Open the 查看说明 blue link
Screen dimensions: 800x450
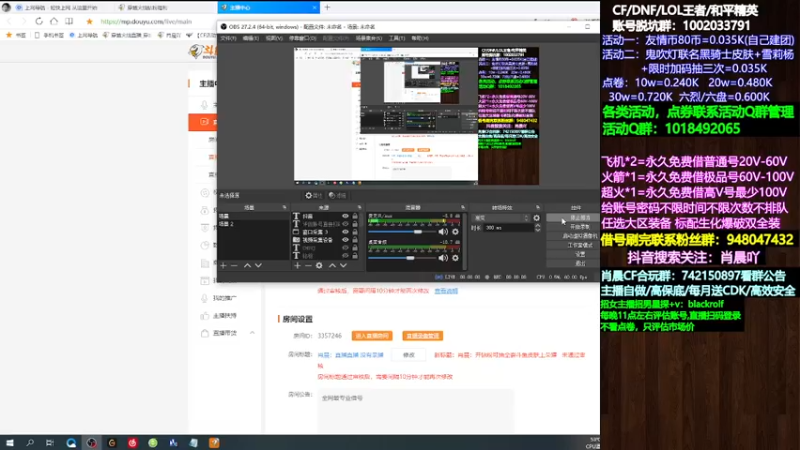tap(446, 291)
